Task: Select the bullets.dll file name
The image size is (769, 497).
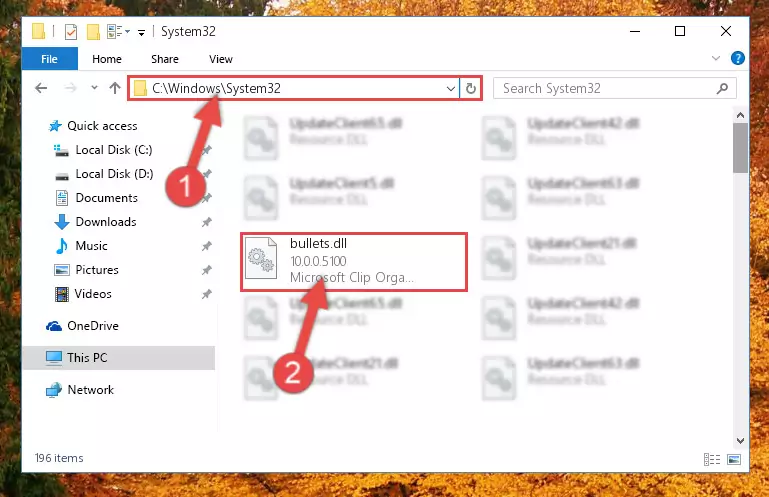Action: pyautogui.click(x=318, y=243)
